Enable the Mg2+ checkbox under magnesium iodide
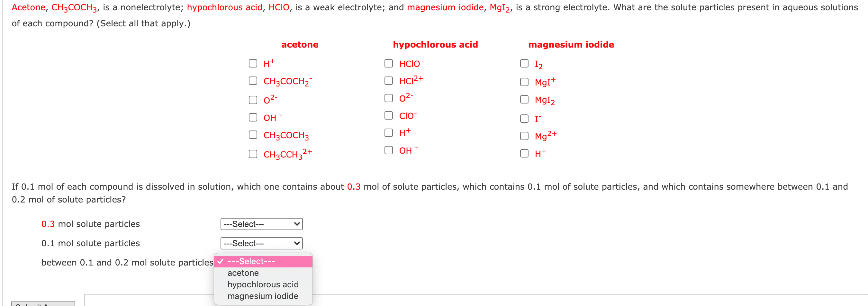This screenshot has width=868, height=306. tap(524, 135)
